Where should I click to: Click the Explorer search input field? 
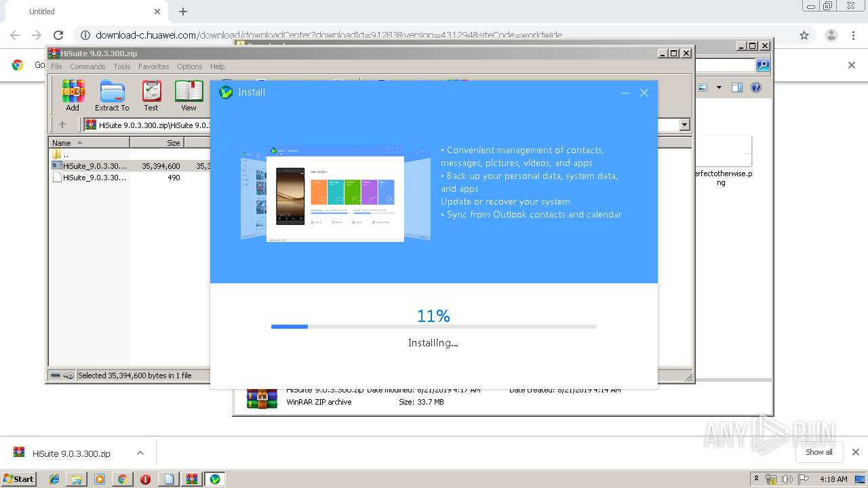(725, 65)
